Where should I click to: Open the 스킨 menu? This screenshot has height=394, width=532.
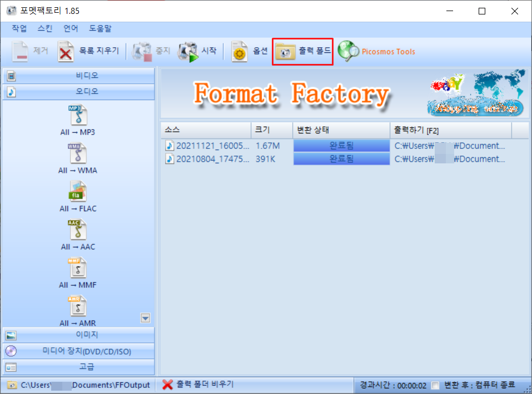click(45, 28)
